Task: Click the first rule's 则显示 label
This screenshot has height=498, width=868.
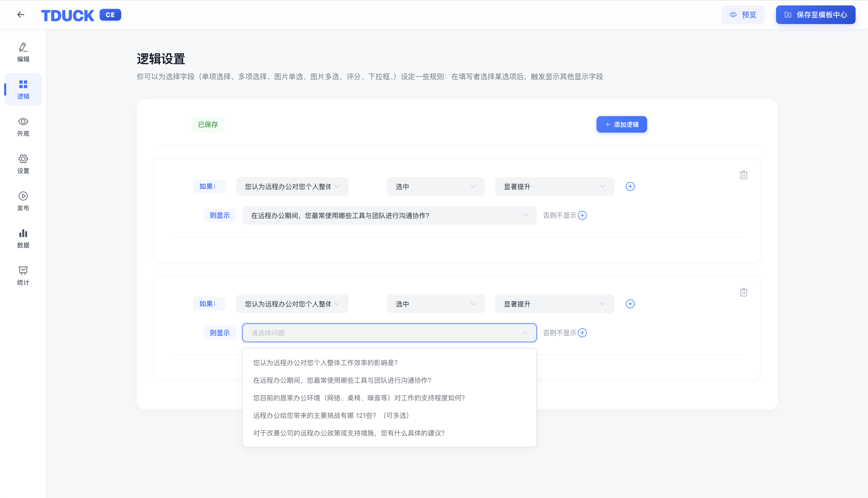Action: [220, 215]
